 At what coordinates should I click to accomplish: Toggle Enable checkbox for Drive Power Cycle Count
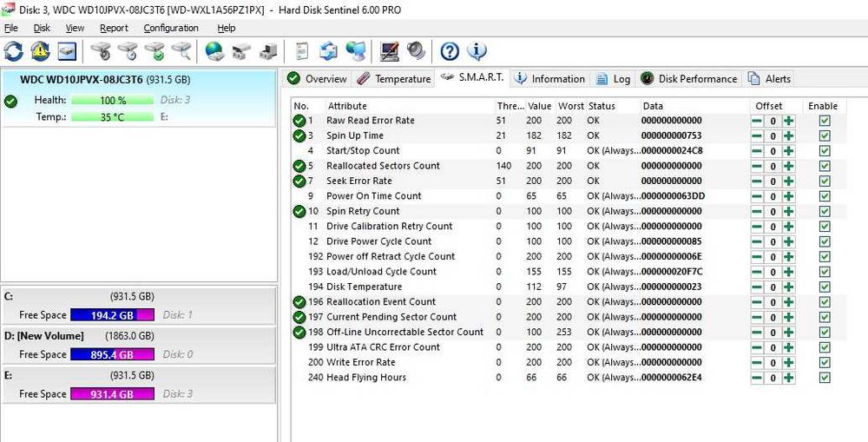825,241
